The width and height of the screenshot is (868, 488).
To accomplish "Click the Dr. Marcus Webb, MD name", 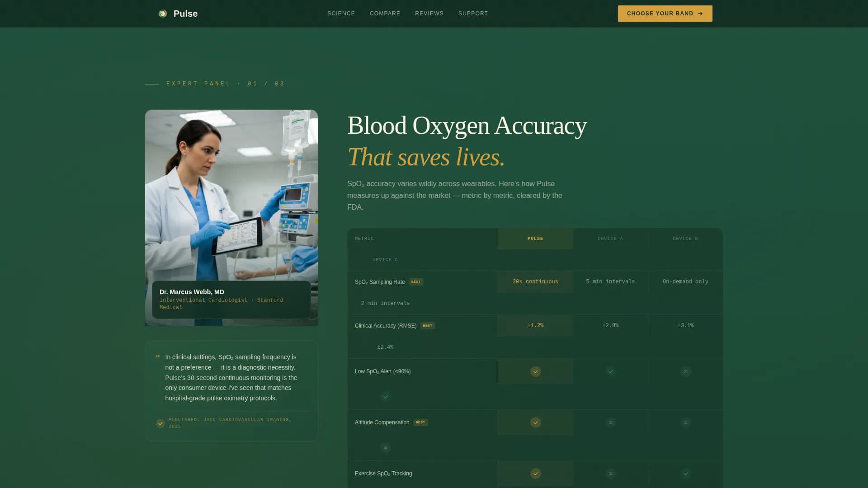I will coord(192,292).
